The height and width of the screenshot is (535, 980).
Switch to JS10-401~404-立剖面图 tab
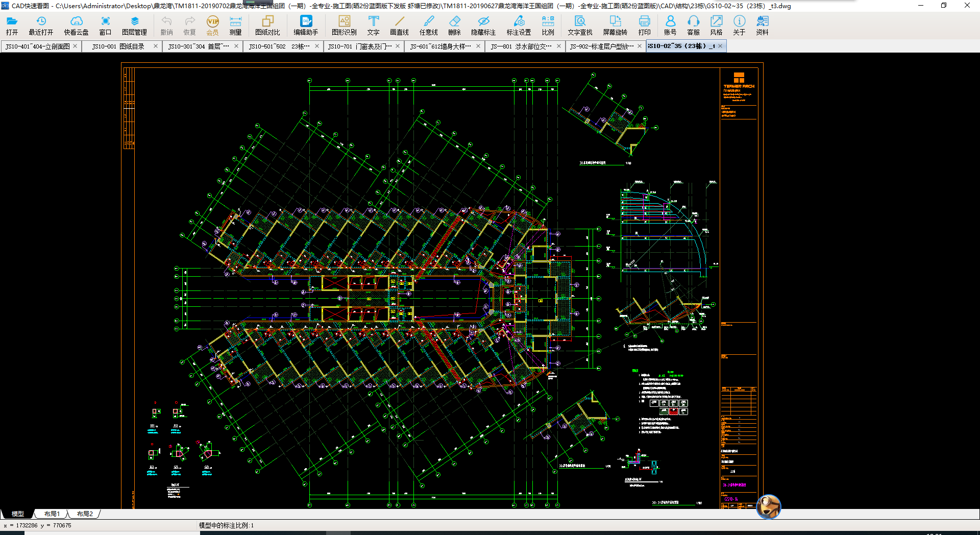pos(37,46)
